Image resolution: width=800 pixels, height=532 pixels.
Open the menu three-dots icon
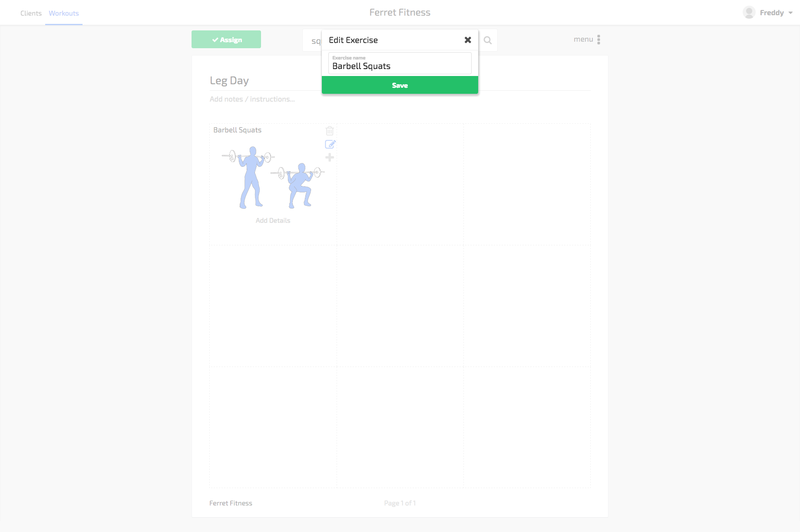tap(598, 40)
